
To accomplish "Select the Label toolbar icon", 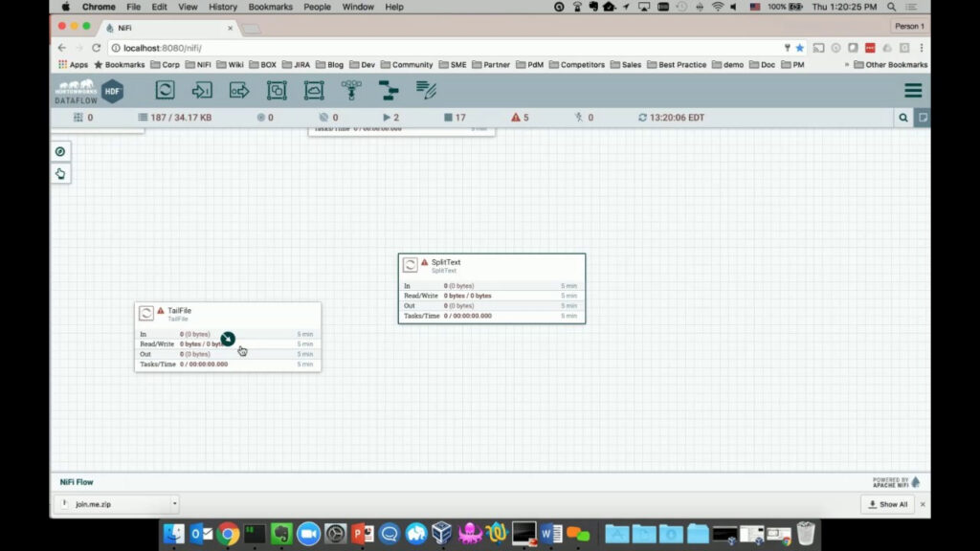I will 426,91.
